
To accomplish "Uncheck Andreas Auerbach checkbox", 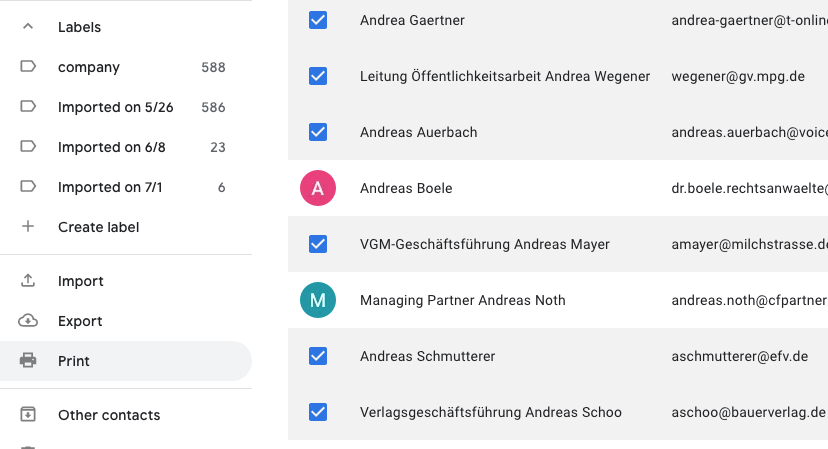I will (318, 132).
